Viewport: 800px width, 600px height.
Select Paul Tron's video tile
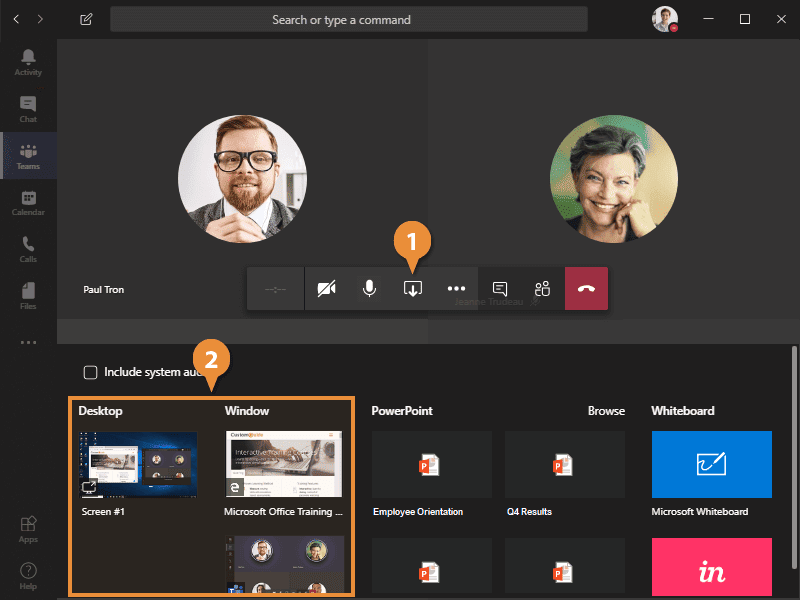click(242, 179)
